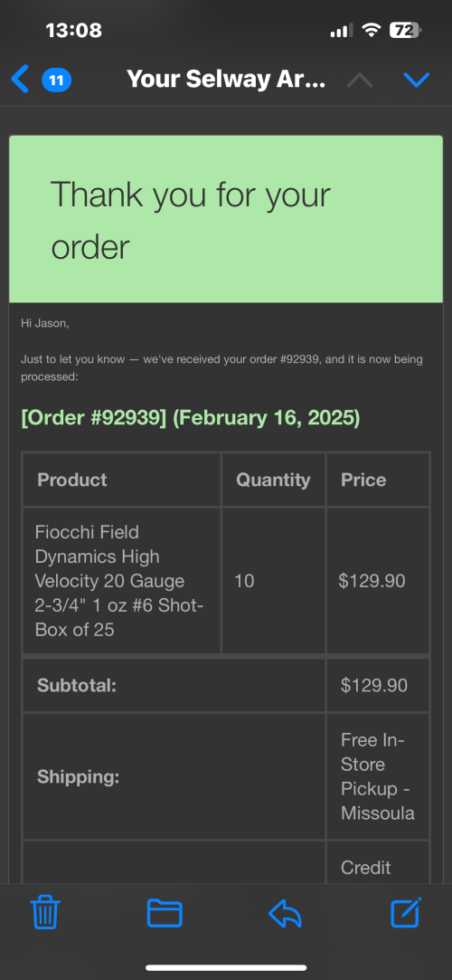
Task: Tap the Wi-Fi status icon
Action: pyautogui.click(x=372, y=30)
